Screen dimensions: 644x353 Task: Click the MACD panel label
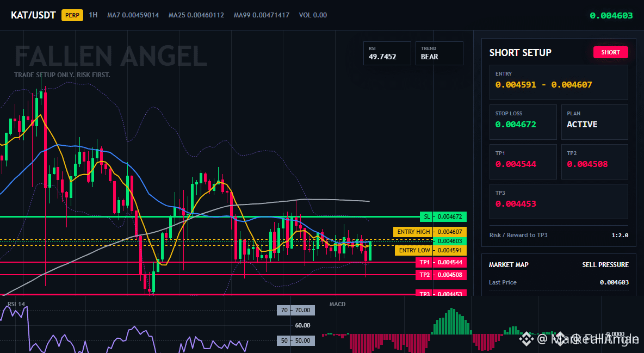(337, 304)
